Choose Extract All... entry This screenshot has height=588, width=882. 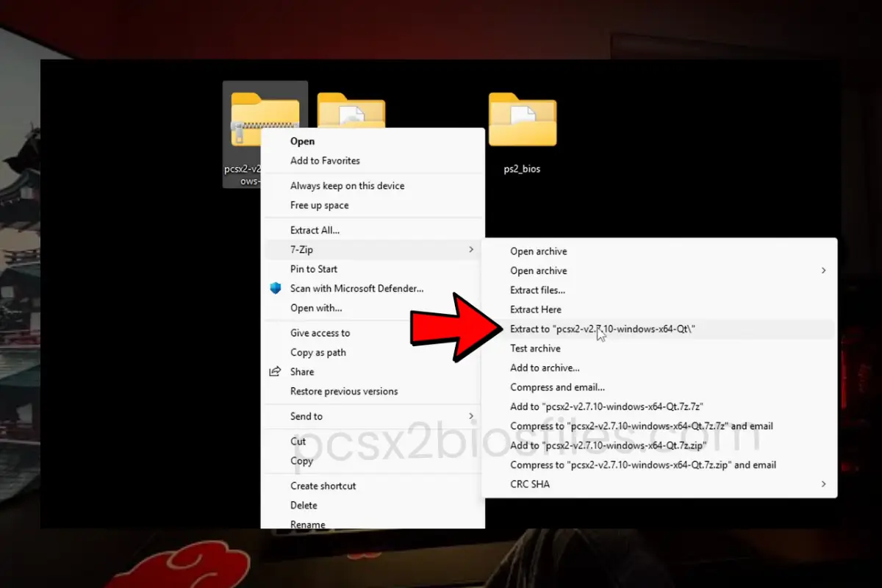coord(315,230)
